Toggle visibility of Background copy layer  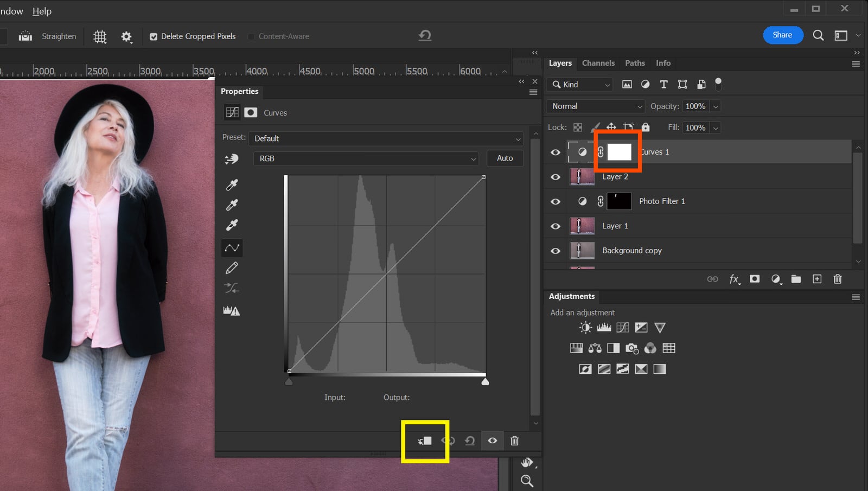click(554, 251)
